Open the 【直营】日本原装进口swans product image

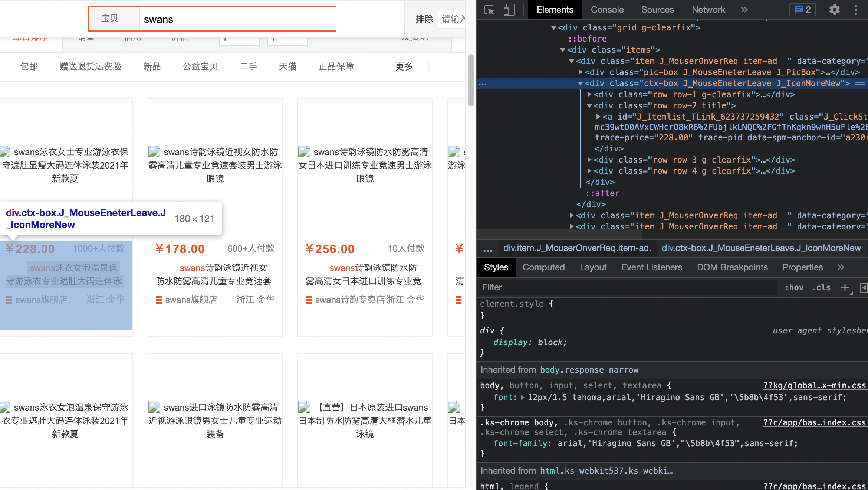365,421
